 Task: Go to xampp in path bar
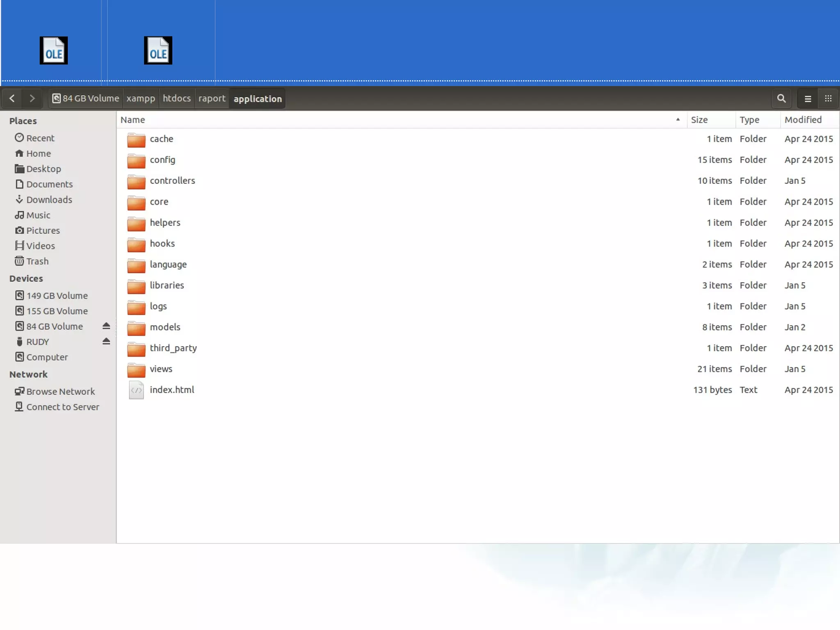click(141, 98)
